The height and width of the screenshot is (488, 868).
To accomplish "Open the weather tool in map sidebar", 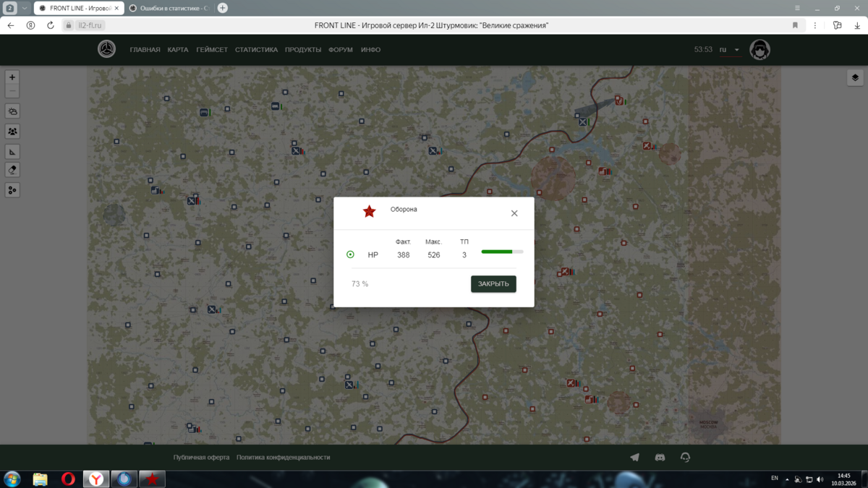I will point(12,111).
